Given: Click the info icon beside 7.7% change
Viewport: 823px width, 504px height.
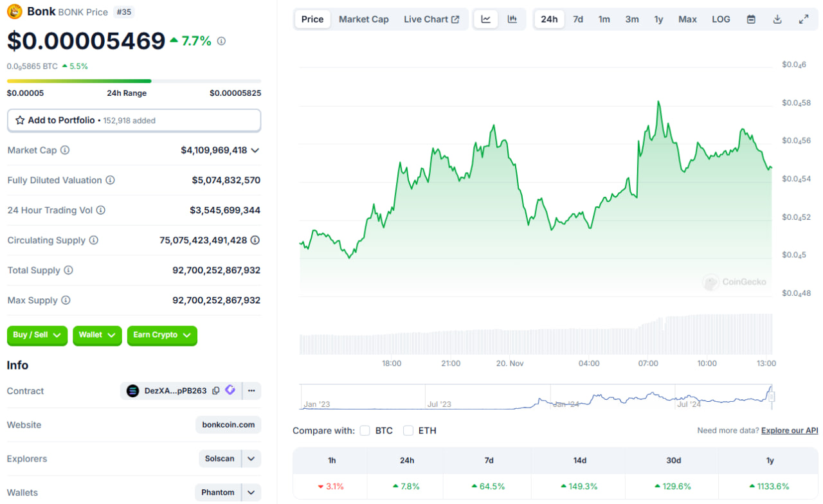Looking at the screenshot, I should pyautogui.click(x=221, y=41).
